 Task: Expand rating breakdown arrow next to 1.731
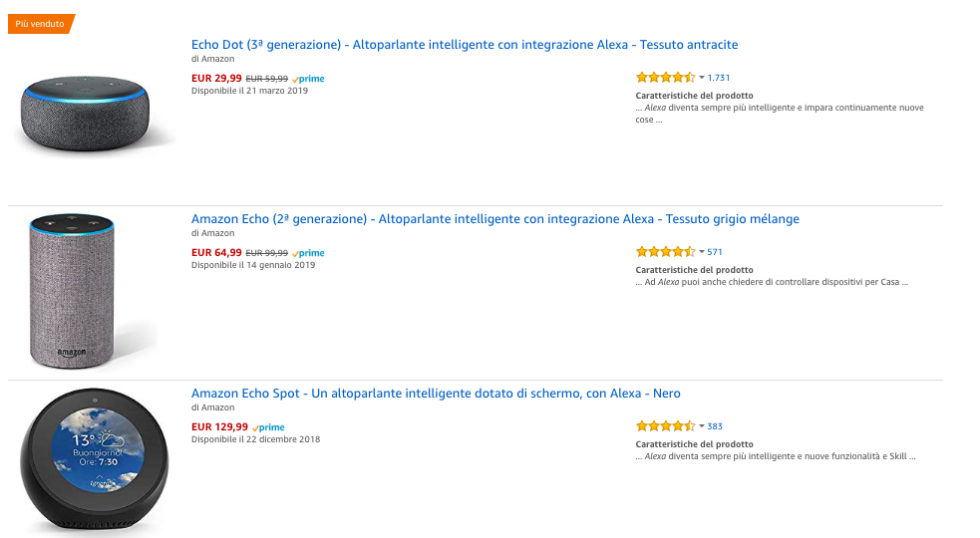(701, 78)
